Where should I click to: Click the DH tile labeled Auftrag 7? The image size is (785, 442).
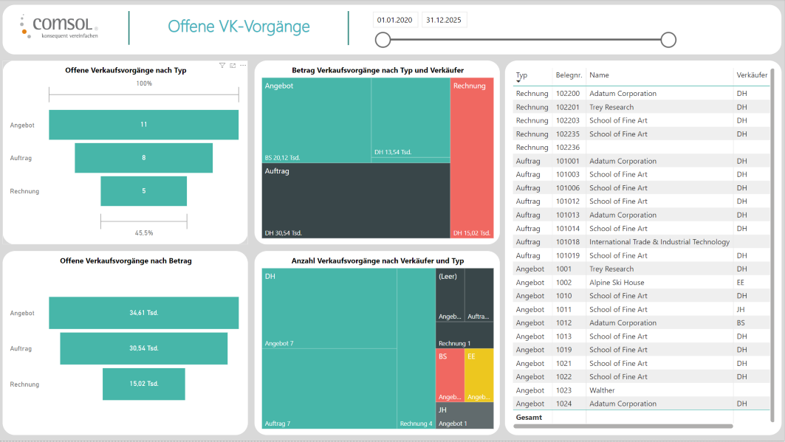329,388
